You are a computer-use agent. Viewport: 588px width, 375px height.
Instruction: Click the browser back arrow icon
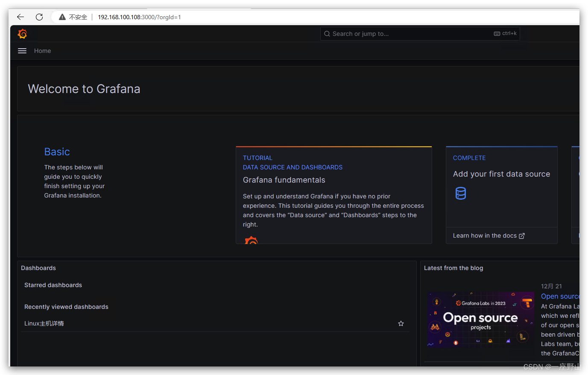(x=20, y=17)
